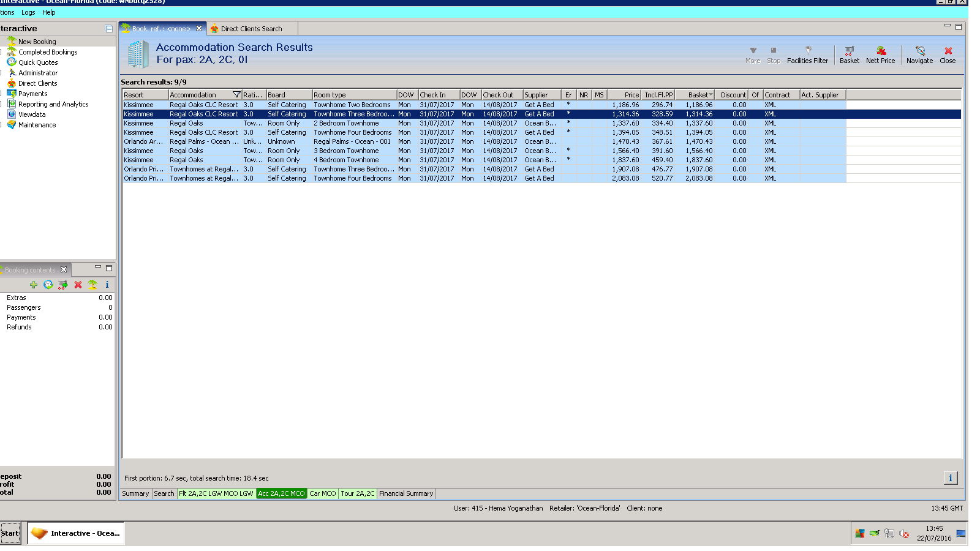980x551 pixels.
Task: Open the Financial Summary bottom tab
Action: pos(405,493)
